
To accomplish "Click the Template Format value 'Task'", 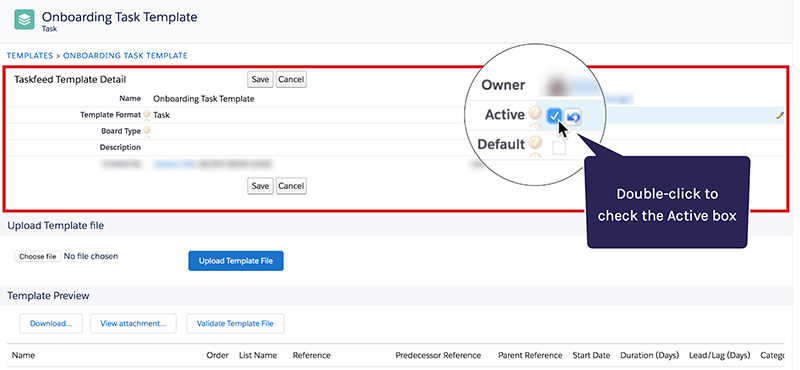I will (x=161, y=115).
